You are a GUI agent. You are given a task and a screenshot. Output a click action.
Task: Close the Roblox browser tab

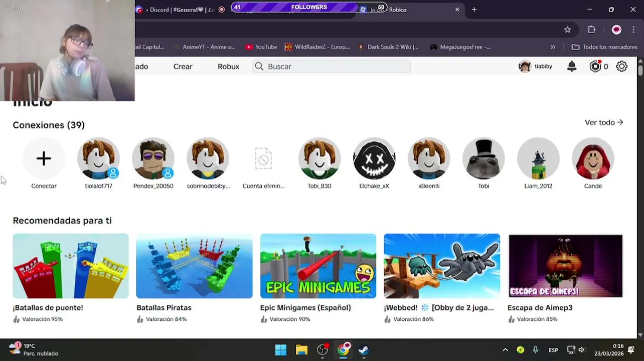coord(457,10)
